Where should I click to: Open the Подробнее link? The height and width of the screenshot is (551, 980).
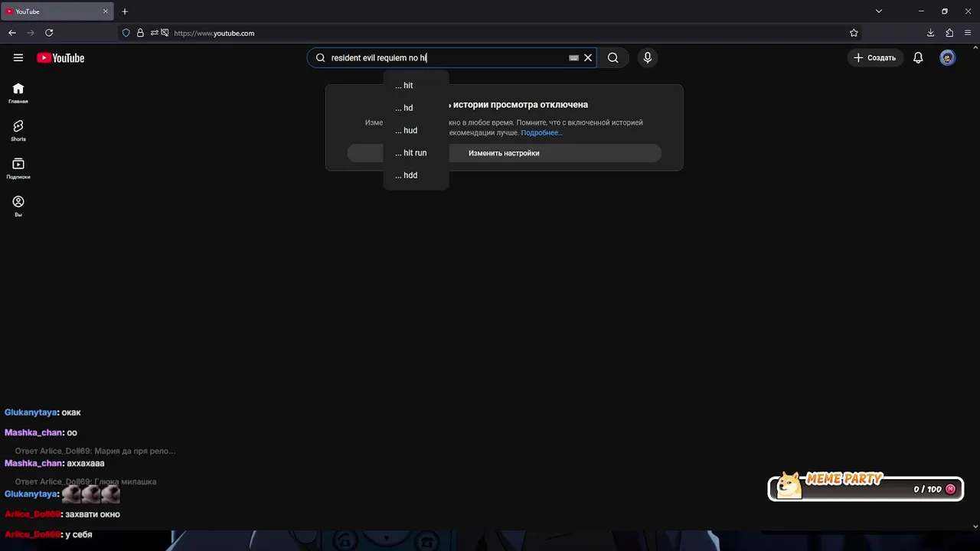tap(541, 132)
